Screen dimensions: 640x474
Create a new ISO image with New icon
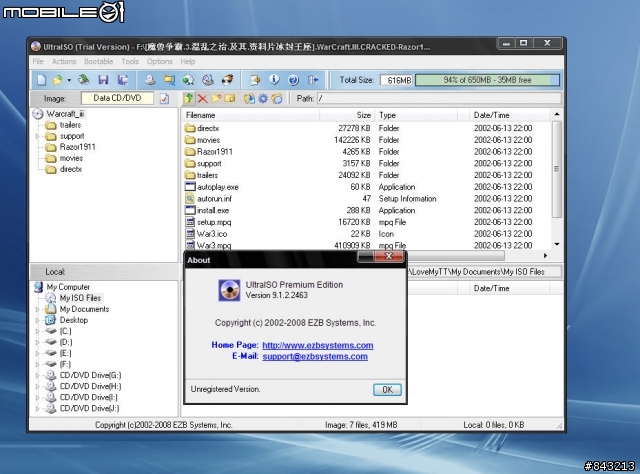41,80
